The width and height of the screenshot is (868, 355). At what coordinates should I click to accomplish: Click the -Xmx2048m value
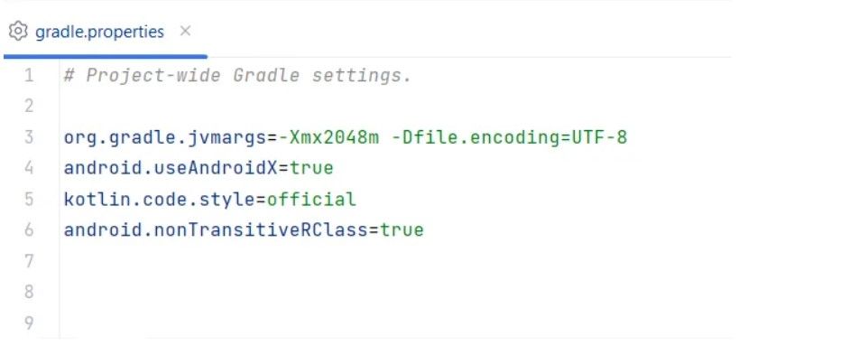(x=328, y=137)
